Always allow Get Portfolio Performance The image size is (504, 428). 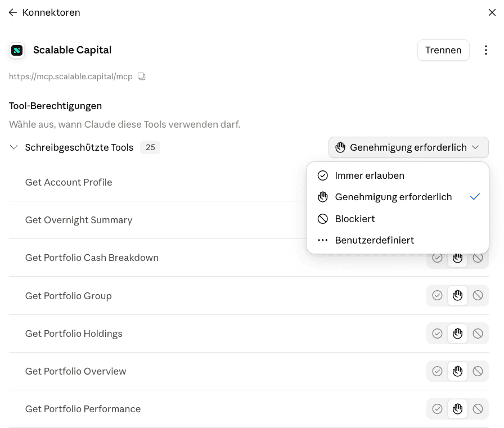coord(437,409)
